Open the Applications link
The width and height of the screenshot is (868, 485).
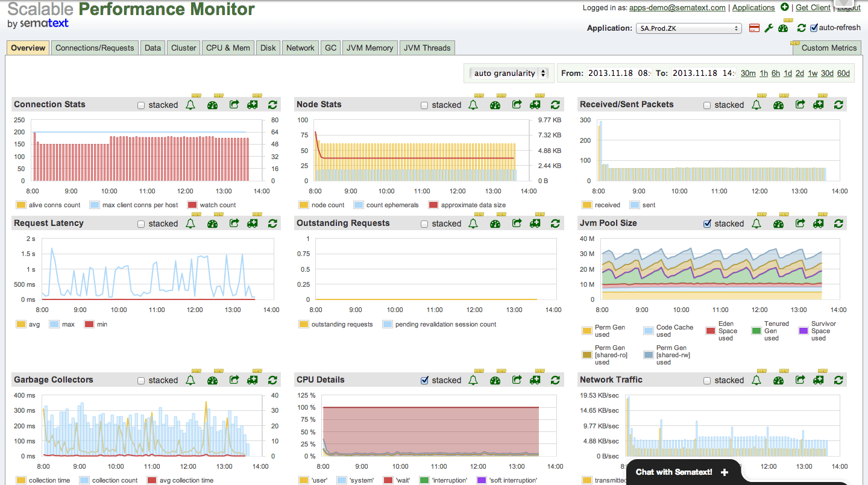(753, 8)
